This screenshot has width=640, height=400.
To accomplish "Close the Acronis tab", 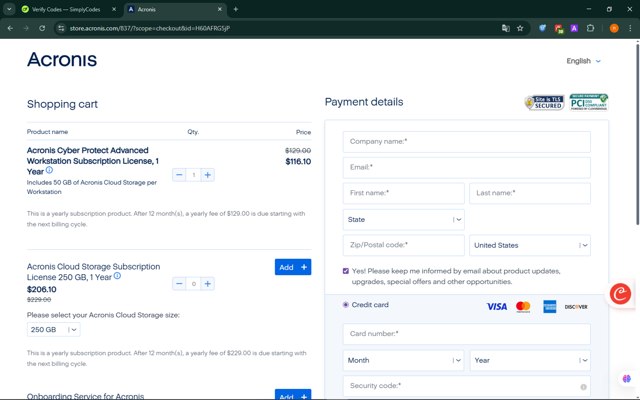I will [x=220, y=9].
